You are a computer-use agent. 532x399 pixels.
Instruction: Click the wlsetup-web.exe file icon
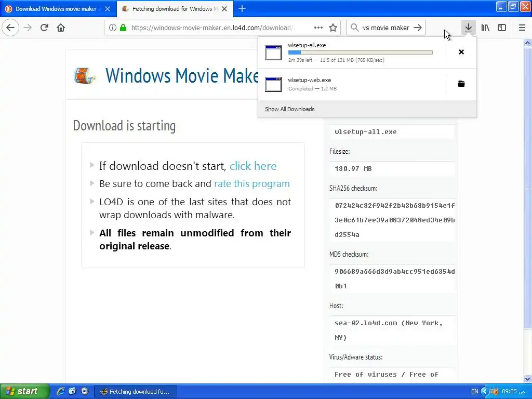[273, 85]
